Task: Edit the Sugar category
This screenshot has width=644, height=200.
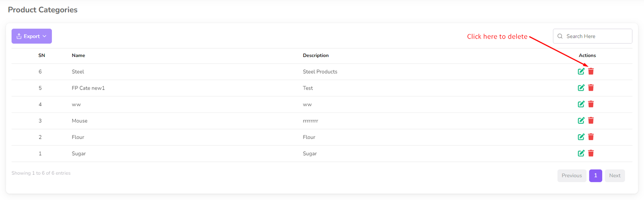Action: point(581,153)
